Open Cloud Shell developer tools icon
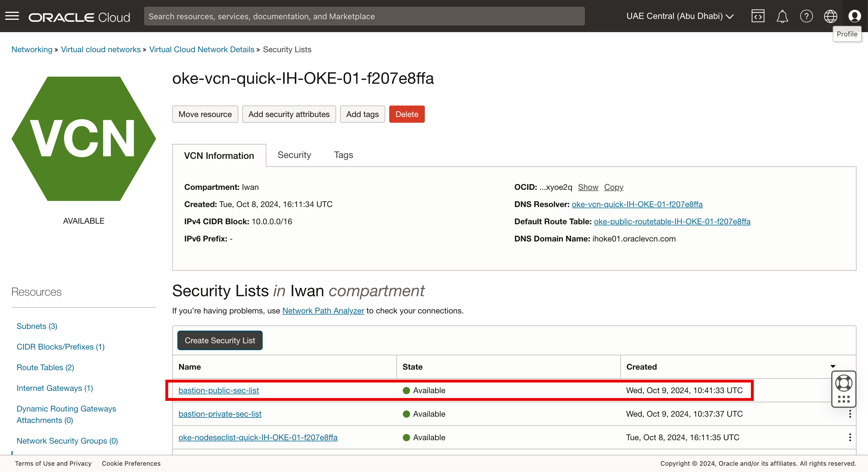The height and width of the screenshot is (472, 868). 757,16
